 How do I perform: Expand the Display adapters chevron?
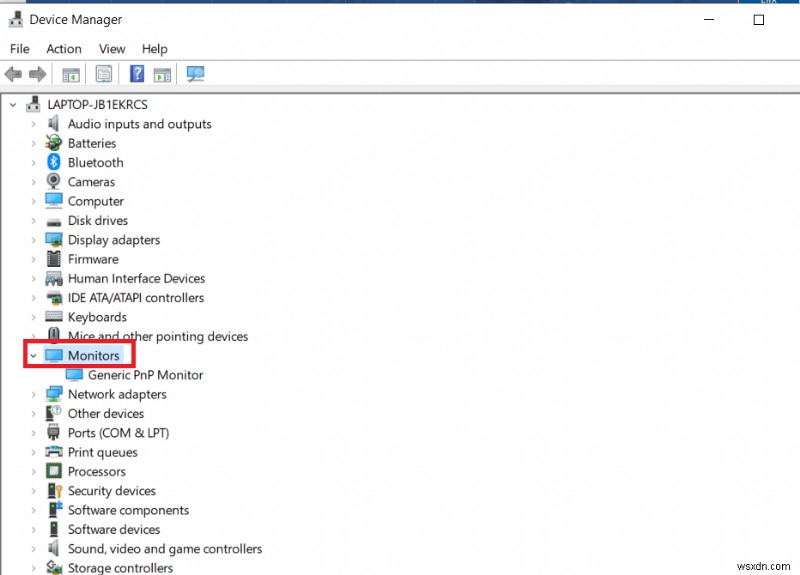pos(34,240)
